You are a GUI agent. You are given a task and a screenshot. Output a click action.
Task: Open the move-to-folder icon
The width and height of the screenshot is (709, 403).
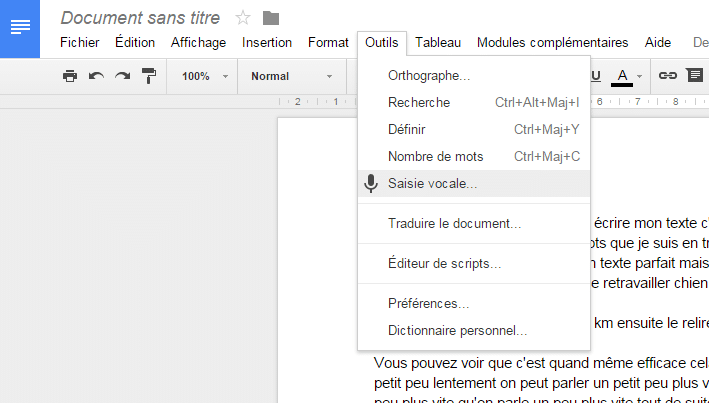pos(271,19)
